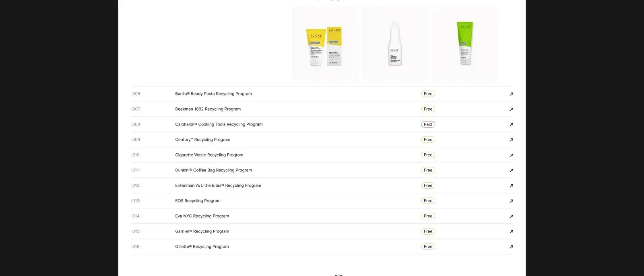This screenshot has width=644, height=276.
Task: Open arrow icon beside Calphalon Cooking Tools
Action: pos(511,125)
